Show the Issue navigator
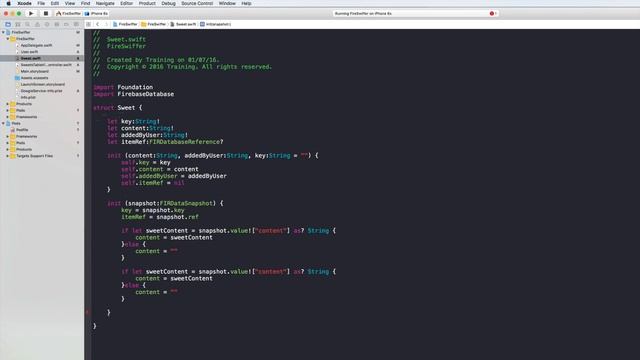The width and height of the screenshot is (640, 360). 37,24
